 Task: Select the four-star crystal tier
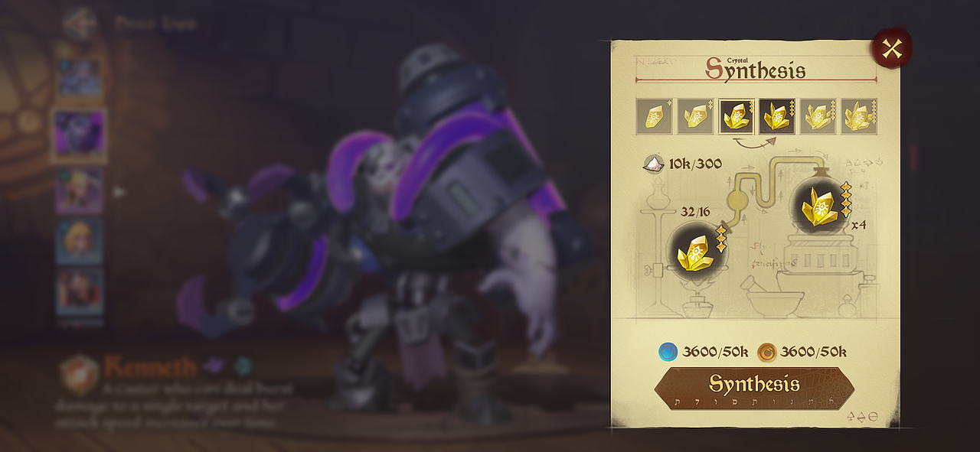pyautogui.click(x=777, y=116)
